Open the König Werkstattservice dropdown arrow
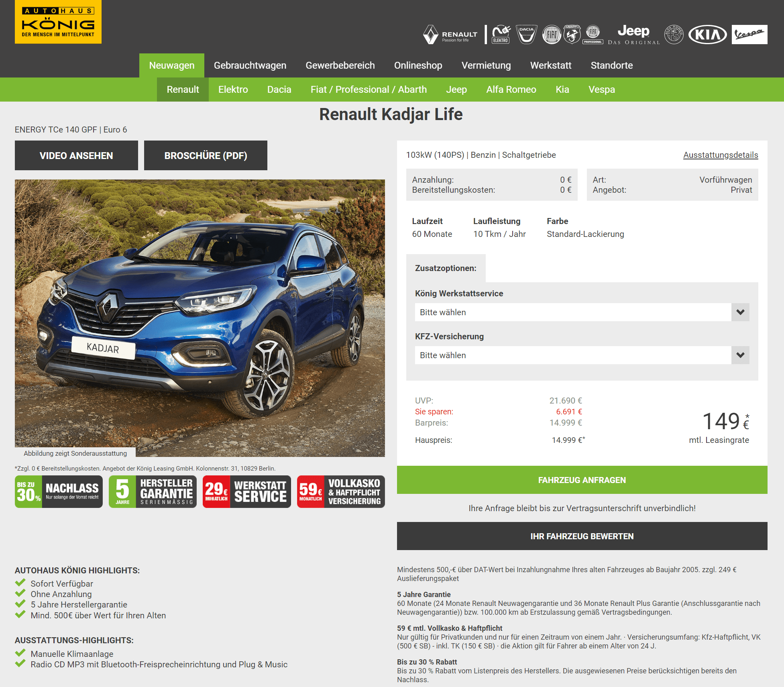 [x=740, y=312]
